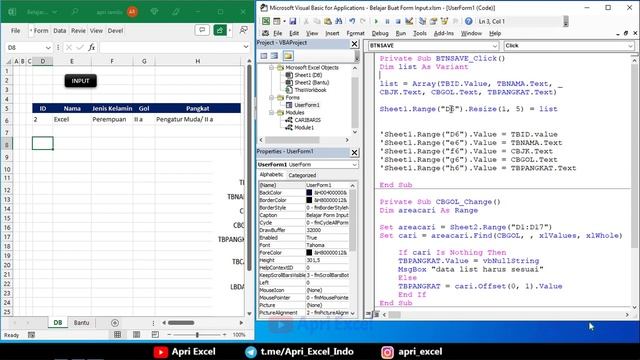Collapse the Forms folder in project tree
640x360 pixels.
271,98
